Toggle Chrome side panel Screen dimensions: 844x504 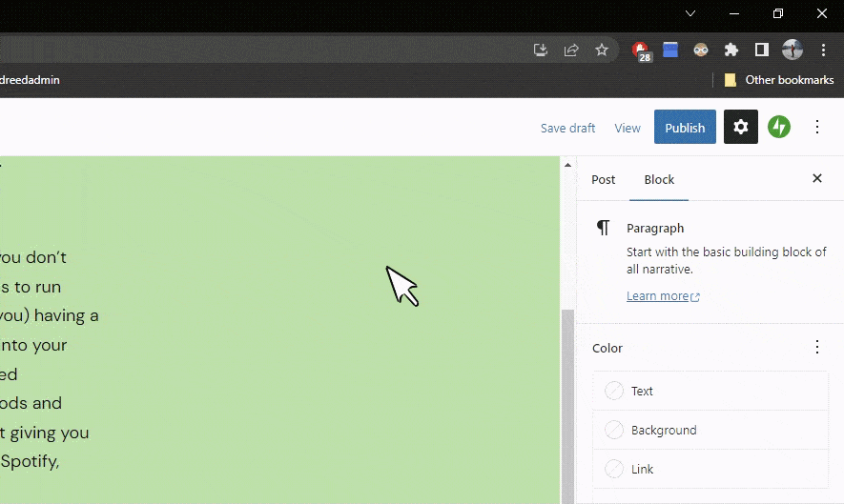point(762,50)
